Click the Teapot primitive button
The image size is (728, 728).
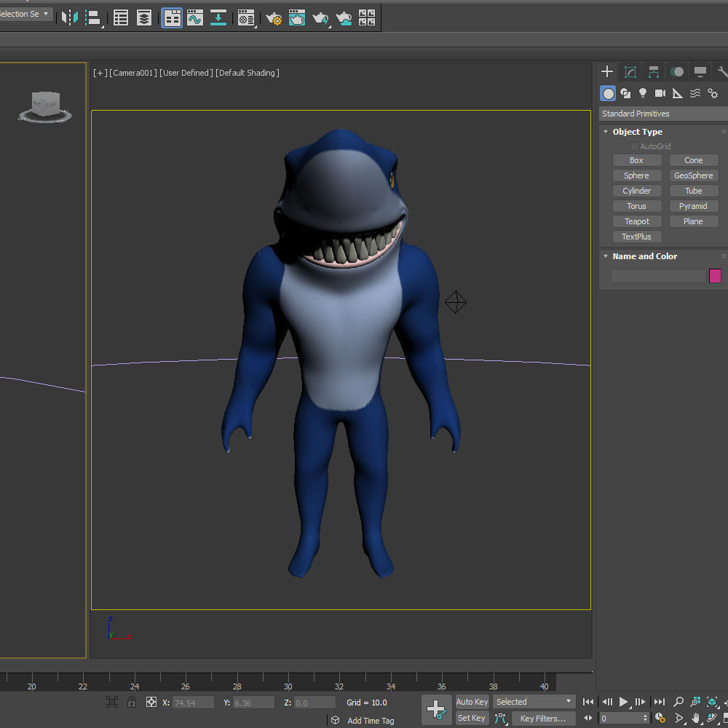pos(636,221)
